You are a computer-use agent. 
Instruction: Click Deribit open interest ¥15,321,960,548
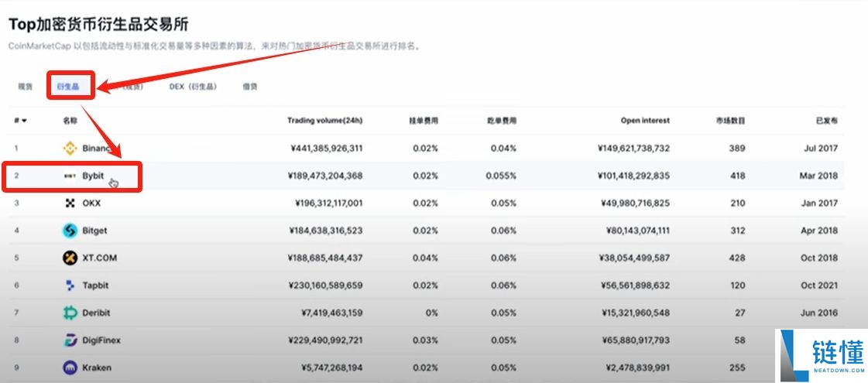[636, 313]
